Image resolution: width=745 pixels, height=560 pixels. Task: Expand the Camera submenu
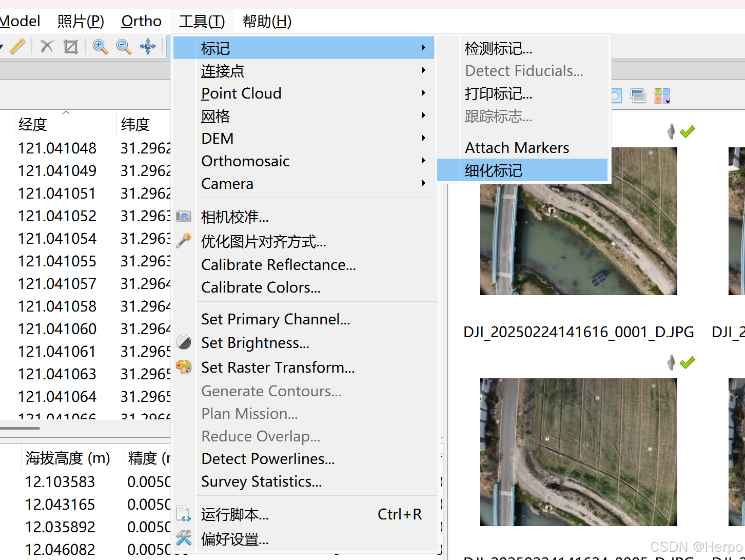(x=423, y=183)
